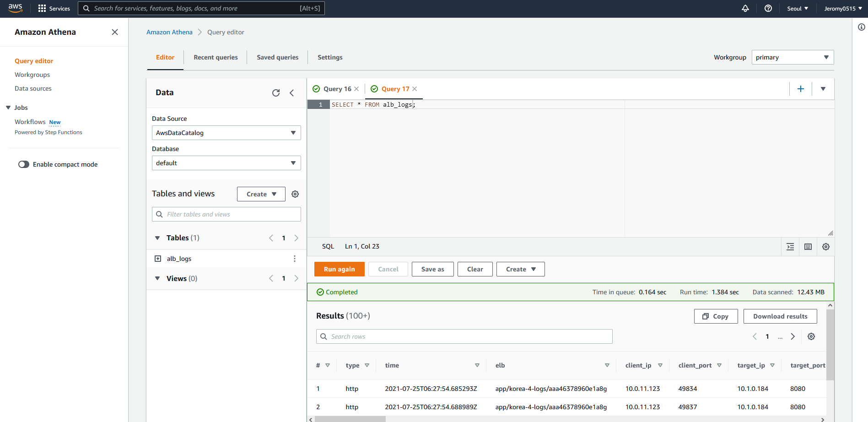Collapse the Data panel with left chevron

click(292, 93)
